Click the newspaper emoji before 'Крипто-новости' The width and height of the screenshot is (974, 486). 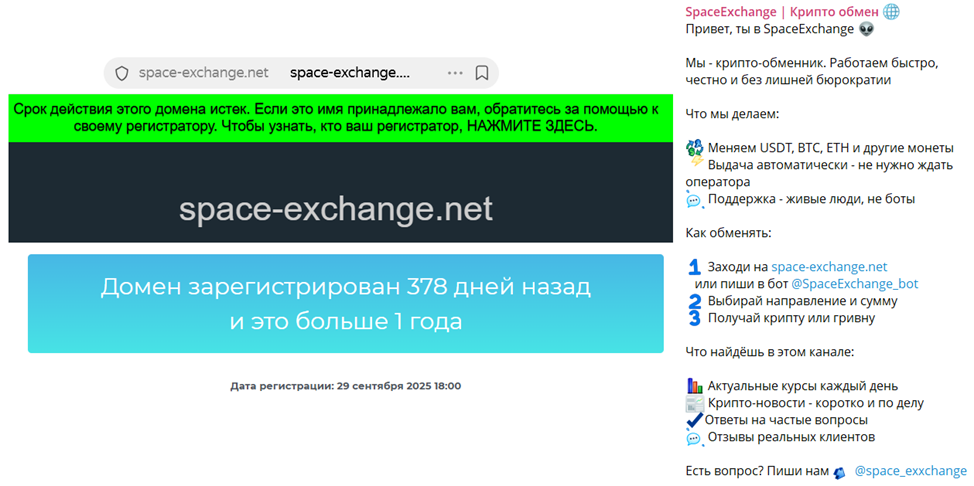click(694, 403)
